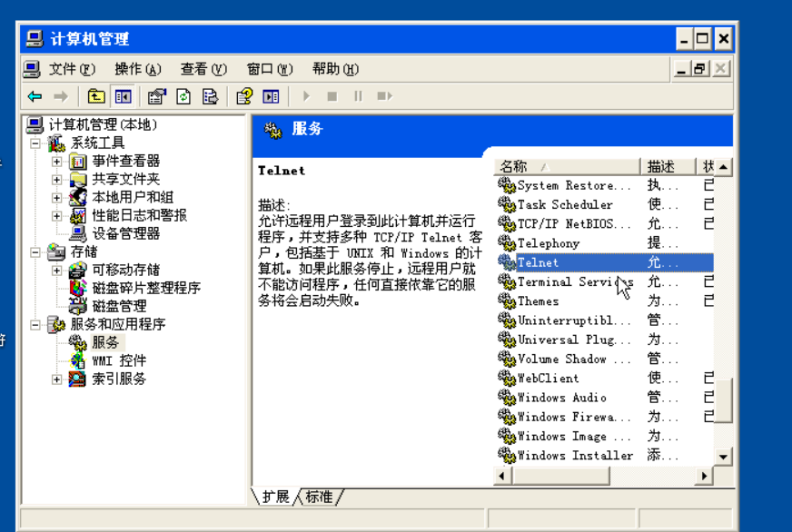This screenshot has height=532, width=792.
Task: Click the Export list toolbar icon
Action: tap(210, 96)
